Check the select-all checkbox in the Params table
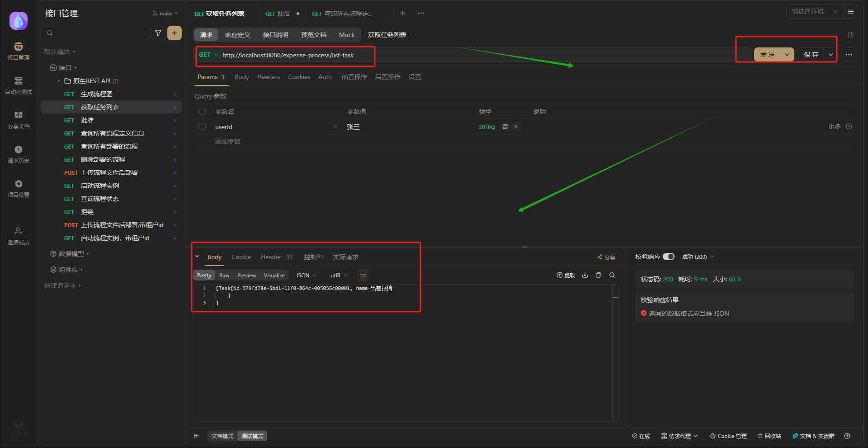The image size is (868, 448). [202, 111]
